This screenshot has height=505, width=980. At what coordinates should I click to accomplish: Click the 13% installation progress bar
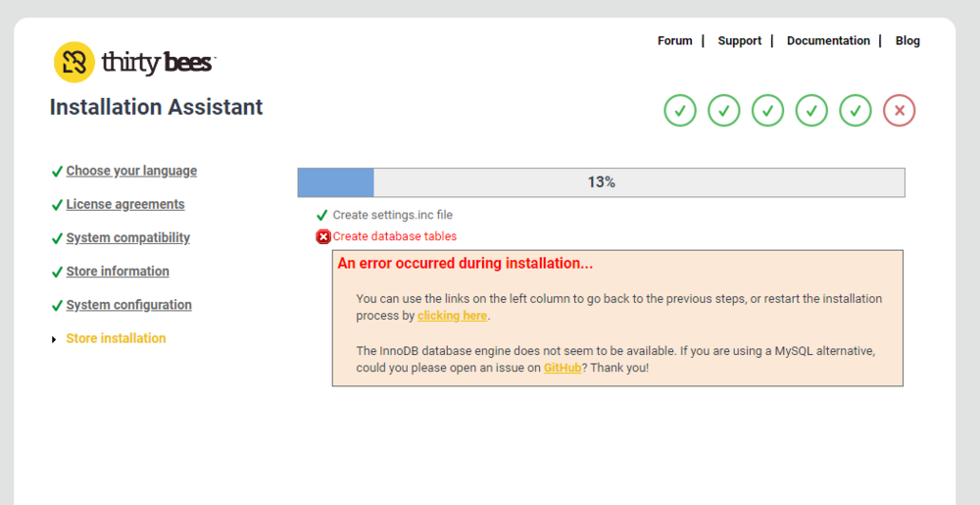(601, 182)
